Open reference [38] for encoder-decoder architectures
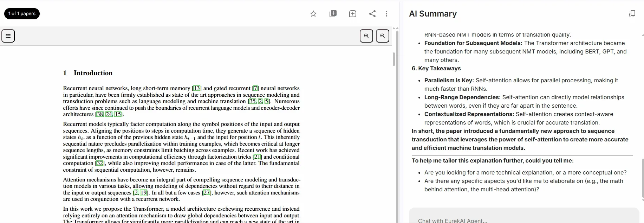Viewport: 644px width, 223px height. point(100,114)
